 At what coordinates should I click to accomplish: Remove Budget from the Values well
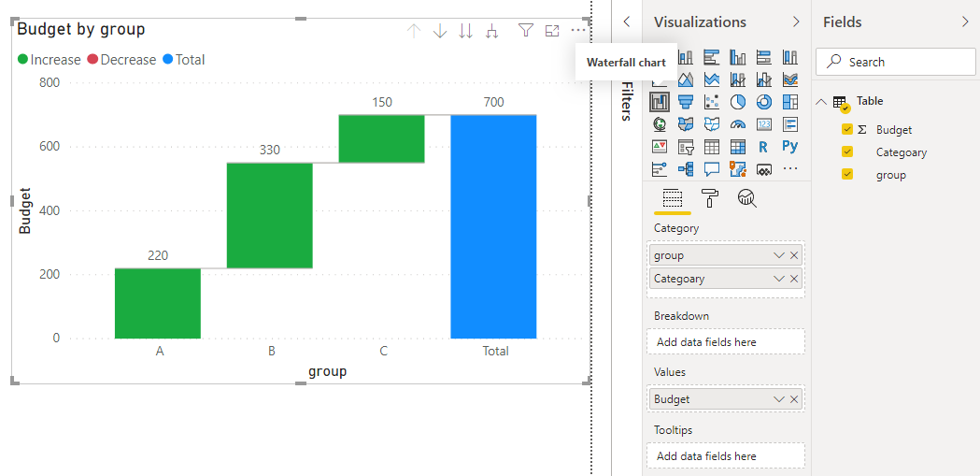click(x=794, y=399)
